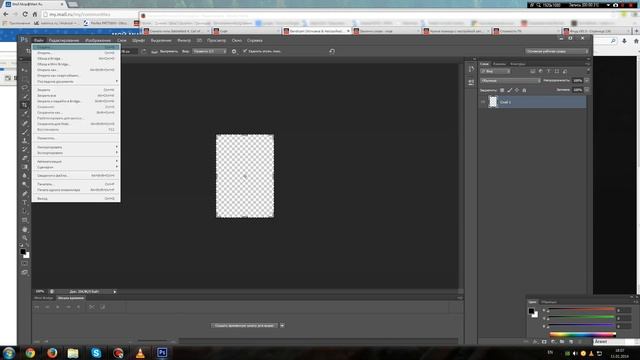Toggle the type layers filter icon
640x360 pixels.
[x=549, y=71]
